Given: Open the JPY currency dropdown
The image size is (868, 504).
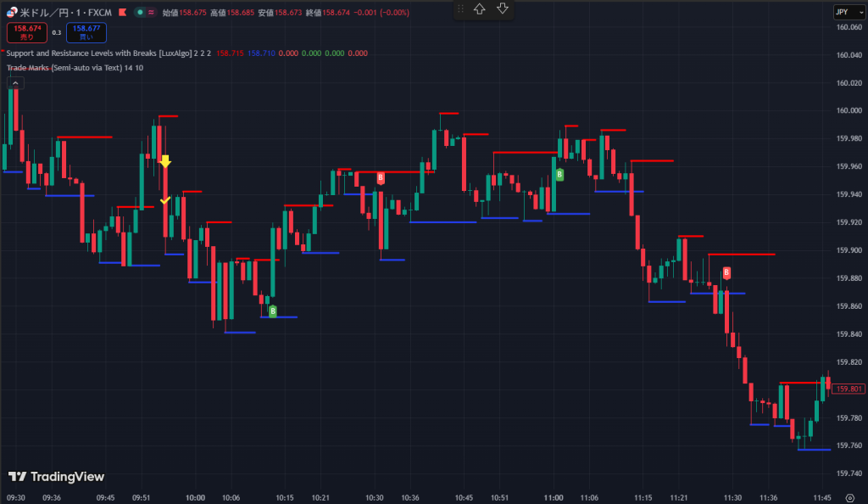Looking at the screenshot, I should (843, 12).
